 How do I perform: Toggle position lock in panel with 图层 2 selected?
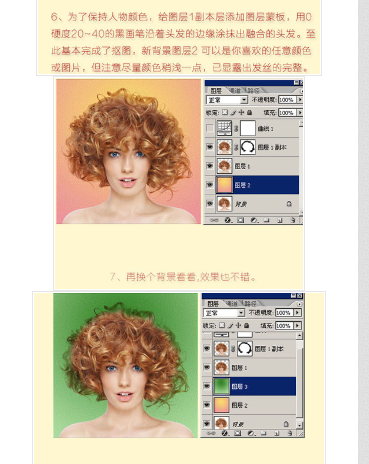pos(241,113)
